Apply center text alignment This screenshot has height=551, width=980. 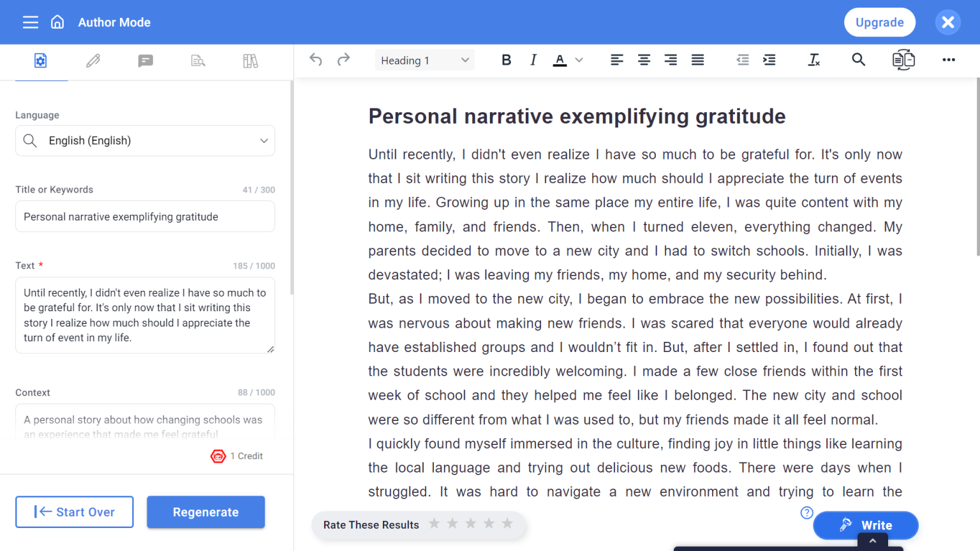[x=644, y=59]
